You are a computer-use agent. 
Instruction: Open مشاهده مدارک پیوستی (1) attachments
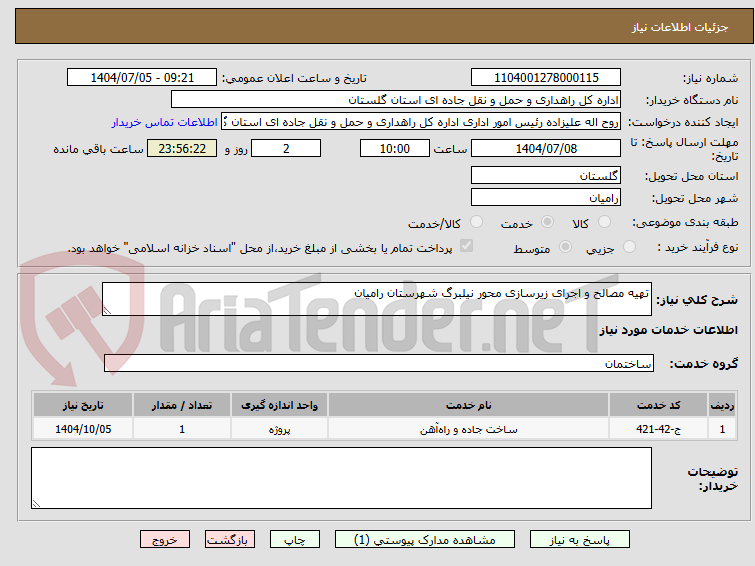pos(424,540)
